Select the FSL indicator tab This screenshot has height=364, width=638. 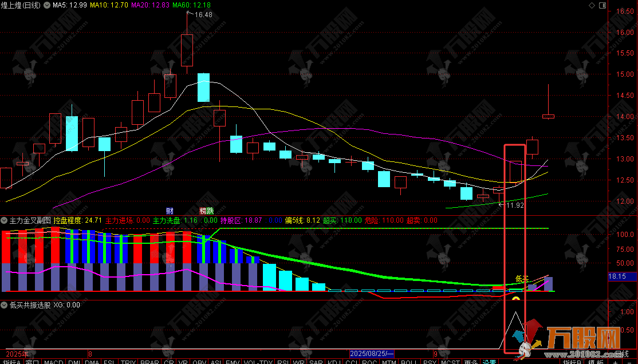click(109, 362)
